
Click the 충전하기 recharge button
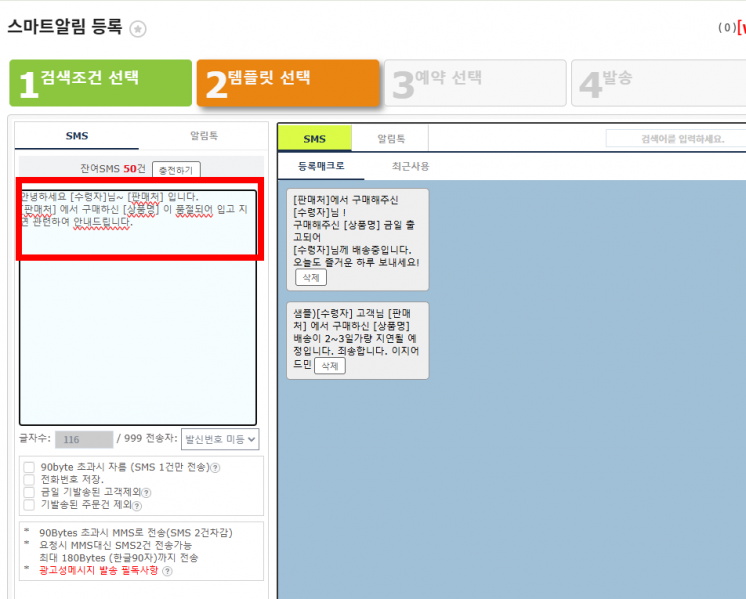[176, 170]
